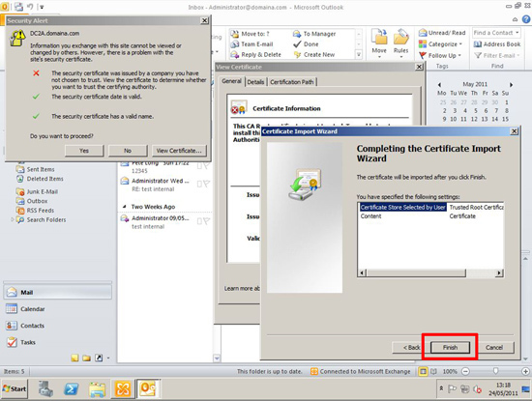
Task: Click Finish in Certificate Import Wizard
Action: (x=450, y=348)
